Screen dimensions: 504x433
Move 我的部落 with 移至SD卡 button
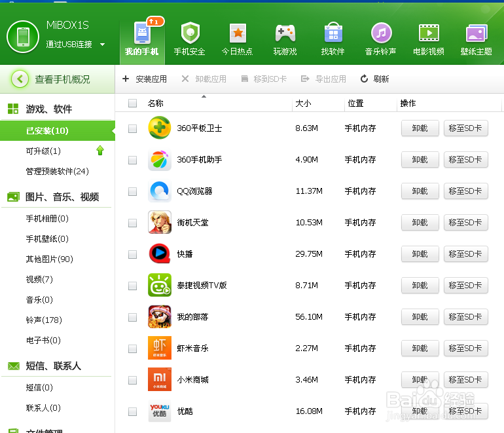(x=465, y=317)
